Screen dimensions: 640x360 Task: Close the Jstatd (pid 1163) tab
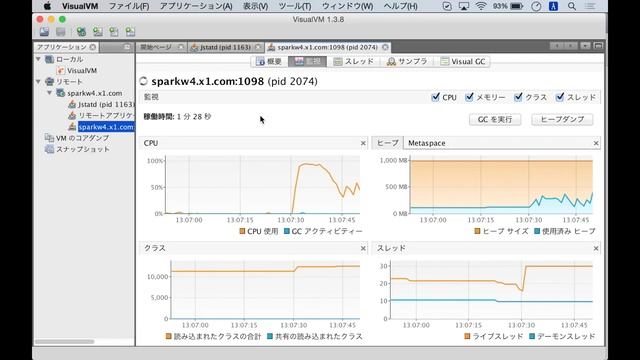[258, 47]
